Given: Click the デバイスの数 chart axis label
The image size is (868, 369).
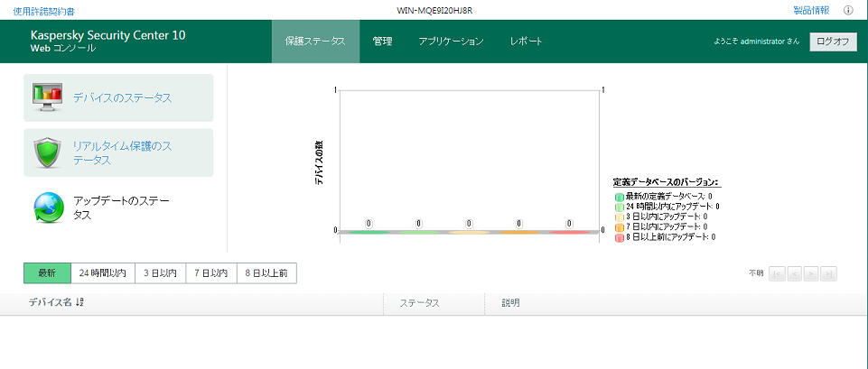Looking at the screenshot, I should [319, 162].
